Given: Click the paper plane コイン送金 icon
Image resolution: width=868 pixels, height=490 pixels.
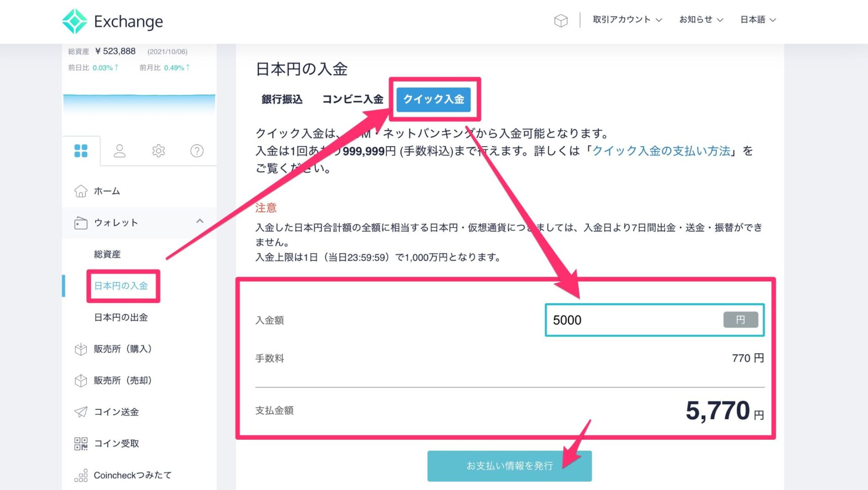Looking at the screenshot, I should point(81,412).
